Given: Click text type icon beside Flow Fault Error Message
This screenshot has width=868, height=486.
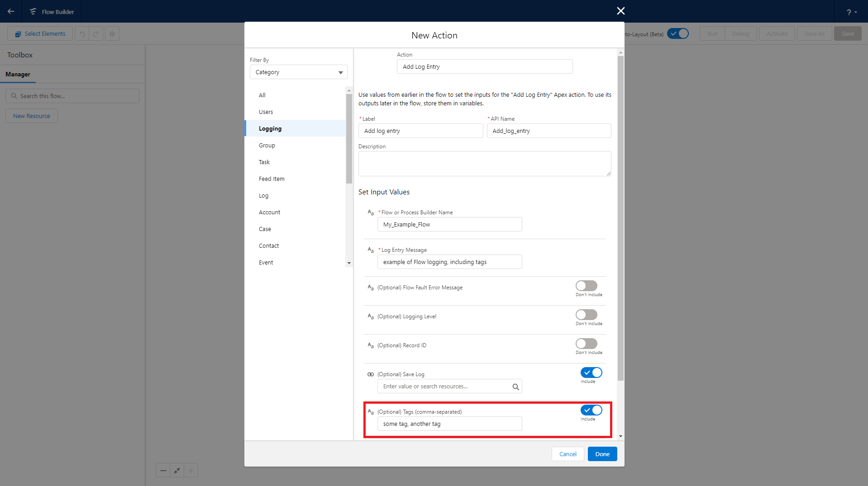Looking at the screenshot, I should [371, 288].
